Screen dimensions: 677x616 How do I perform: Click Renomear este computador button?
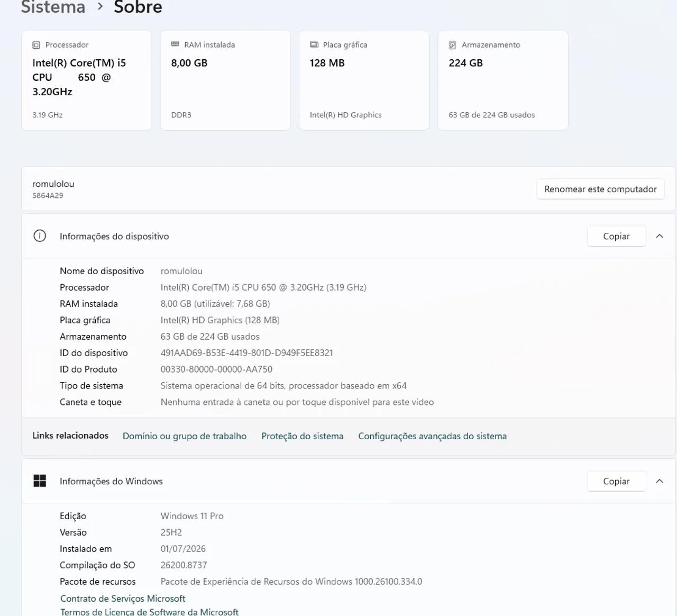600,189
